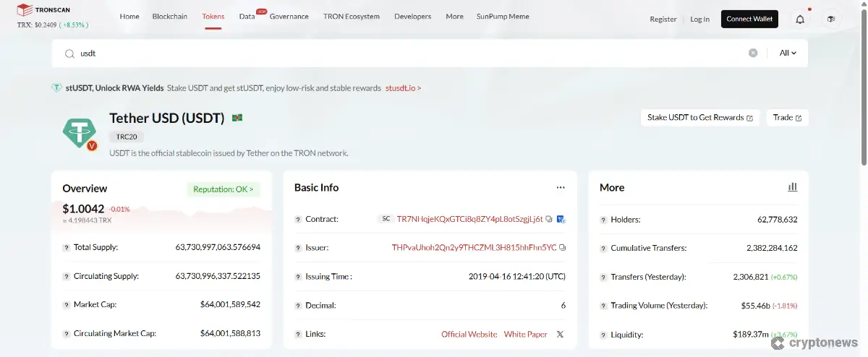Open the More nav menu

coord(455,17)
